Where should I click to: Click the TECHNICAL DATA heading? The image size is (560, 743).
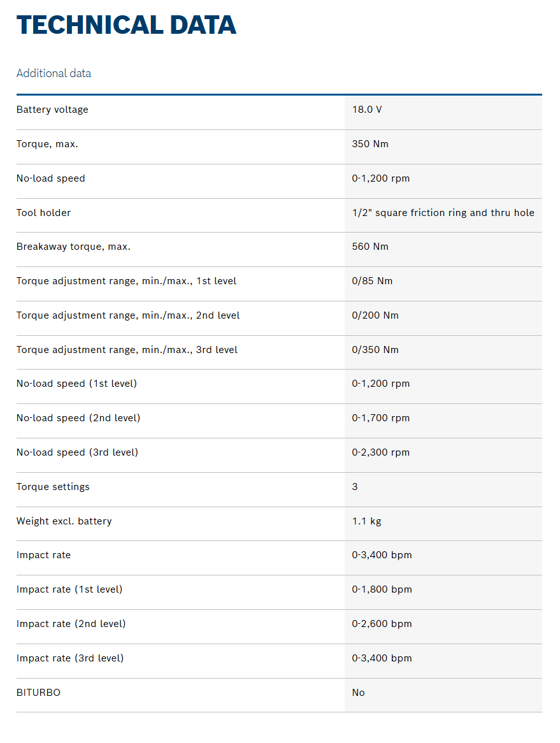tap(126, 25)
